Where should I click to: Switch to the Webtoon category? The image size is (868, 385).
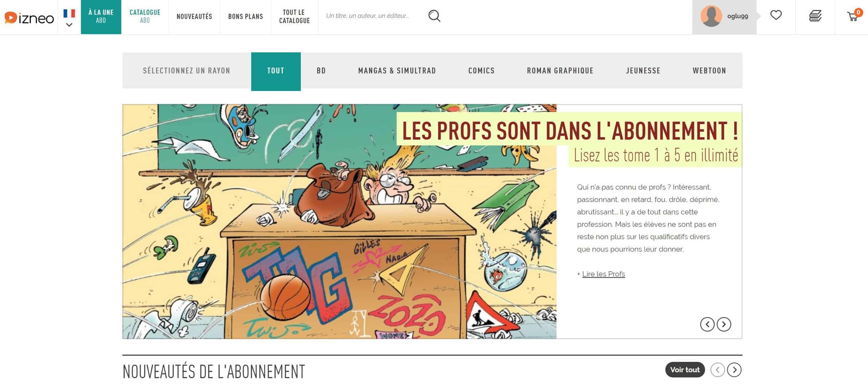(709, 71)
